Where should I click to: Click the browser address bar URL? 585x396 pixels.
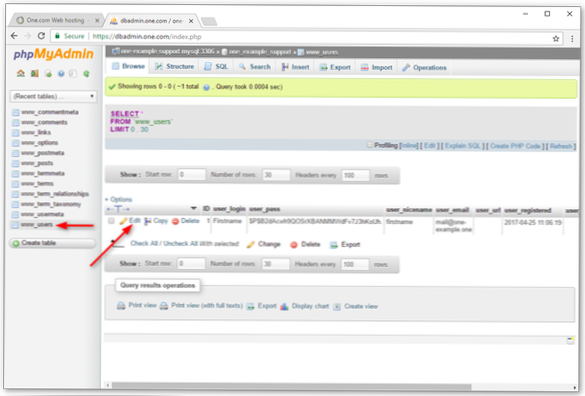pos(147,37)
